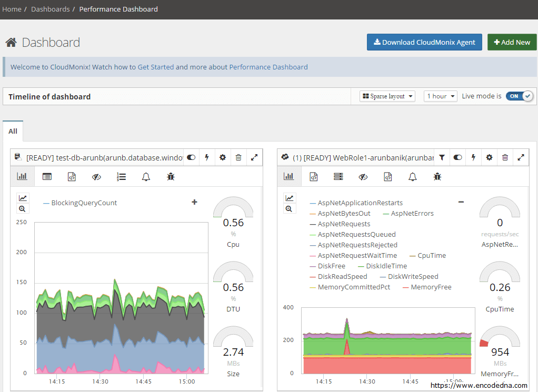Open 1 hour time range dropdown
Image resolution: width=538 pixels, height=392 pixels.
point(441,96)
